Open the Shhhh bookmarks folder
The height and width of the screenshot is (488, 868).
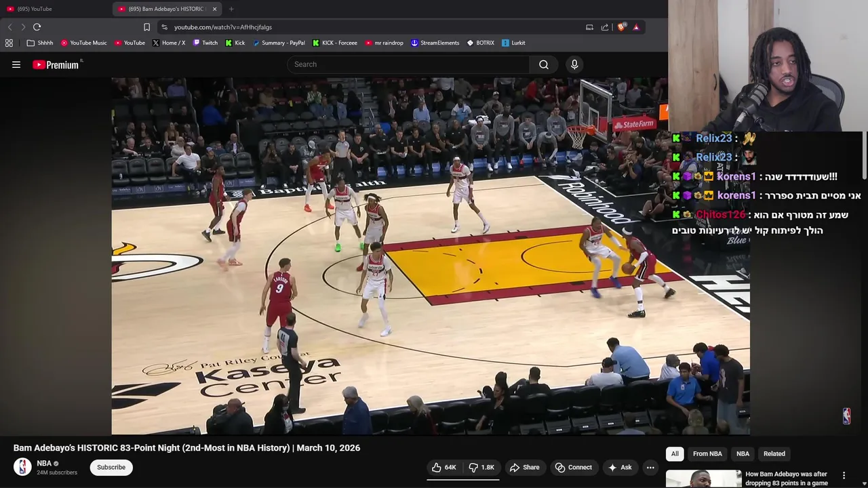(x=40, y=43)
